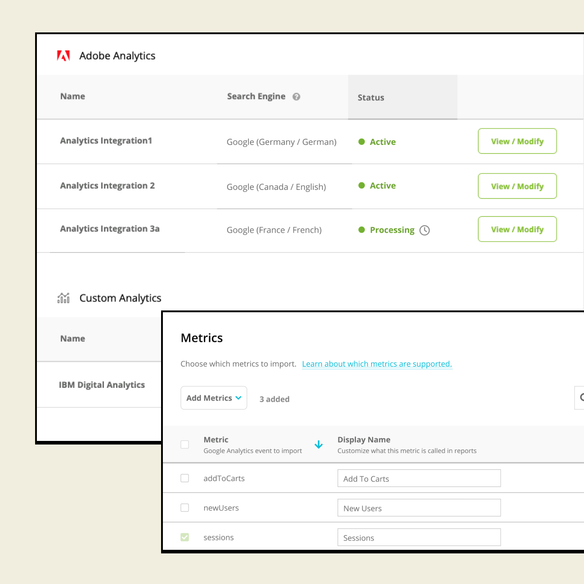Tick the newUsers checkbox
Image resolution: width=584 pixels, height=584 pixels.
click(184, 508)
